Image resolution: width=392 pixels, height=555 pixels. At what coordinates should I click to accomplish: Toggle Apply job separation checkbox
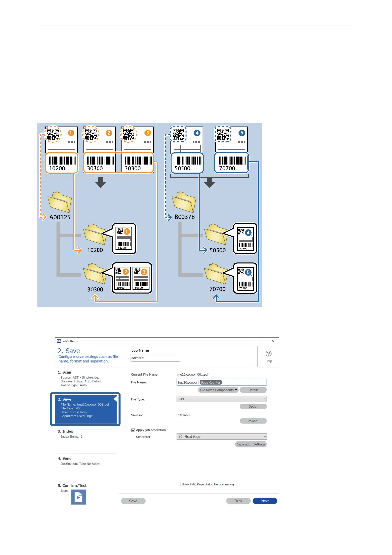133,430
